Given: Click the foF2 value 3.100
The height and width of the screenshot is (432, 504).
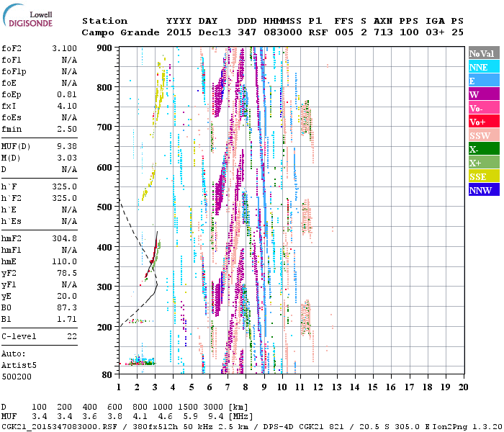Looking at the screenshot, I should click(64, 48).
